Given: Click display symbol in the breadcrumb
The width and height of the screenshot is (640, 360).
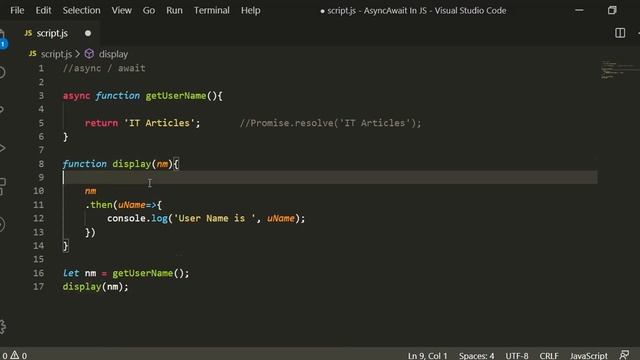Looking at the screenshot, I should (113, 54).
